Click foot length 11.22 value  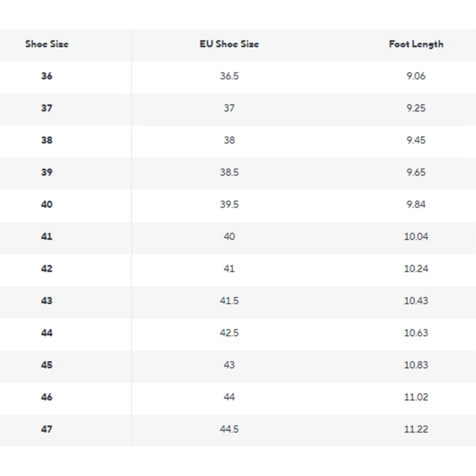(x=416, y=429)
